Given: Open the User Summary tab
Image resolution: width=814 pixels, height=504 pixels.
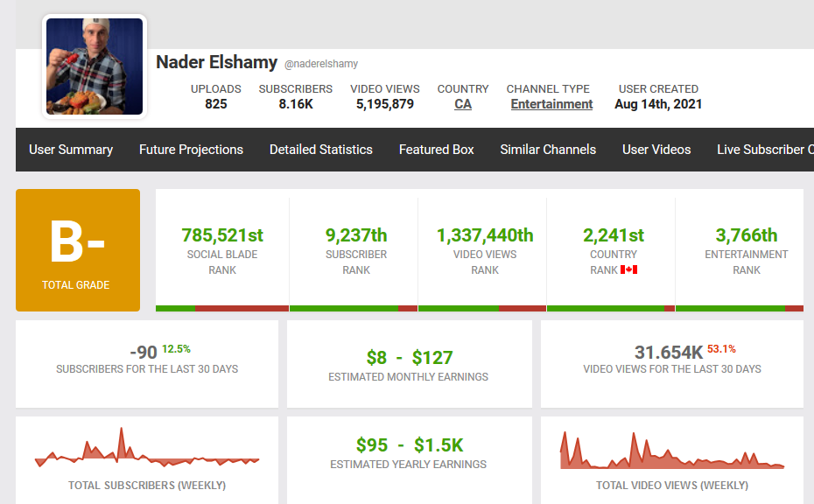Looking at the screenshot, I should click(x=71, y=150).
